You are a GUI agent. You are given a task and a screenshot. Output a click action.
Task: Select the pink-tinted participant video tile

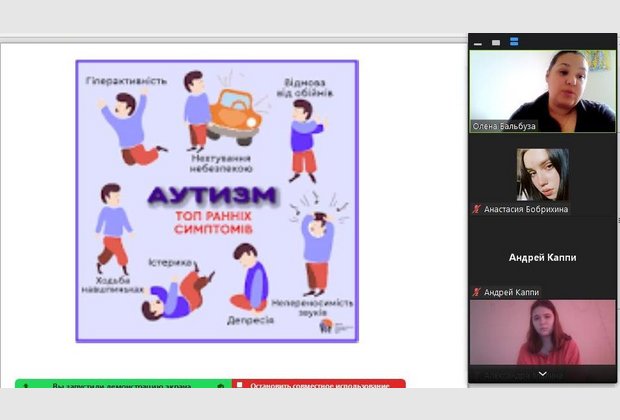[x=542, y=332]
